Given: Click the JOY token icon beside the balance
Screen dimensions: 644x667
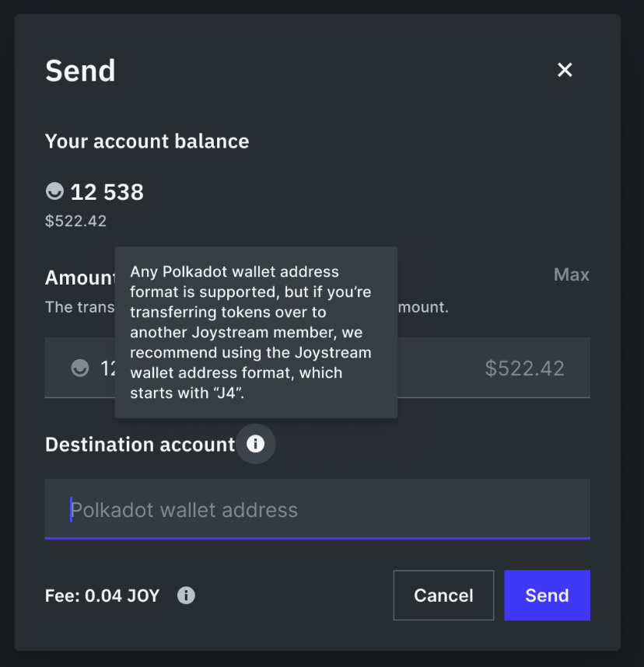Looking at the screenshot, I should coord(54,191).
